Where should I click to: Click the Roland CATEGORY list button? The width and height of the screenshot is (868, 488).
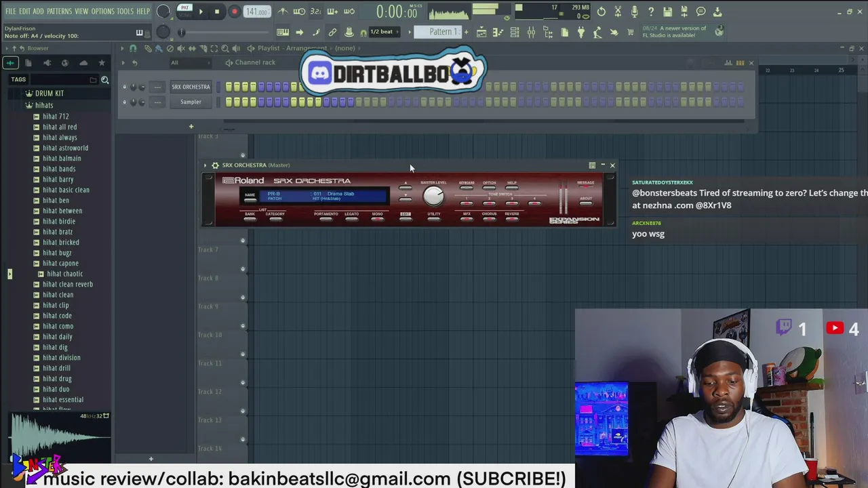point(275,219)
